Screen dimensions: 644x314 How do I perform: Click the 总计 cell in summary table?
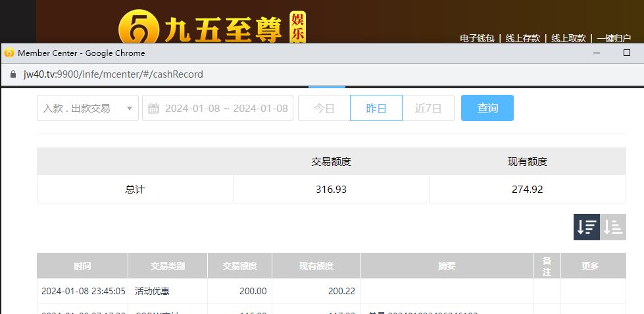click(x=135, y=190)
